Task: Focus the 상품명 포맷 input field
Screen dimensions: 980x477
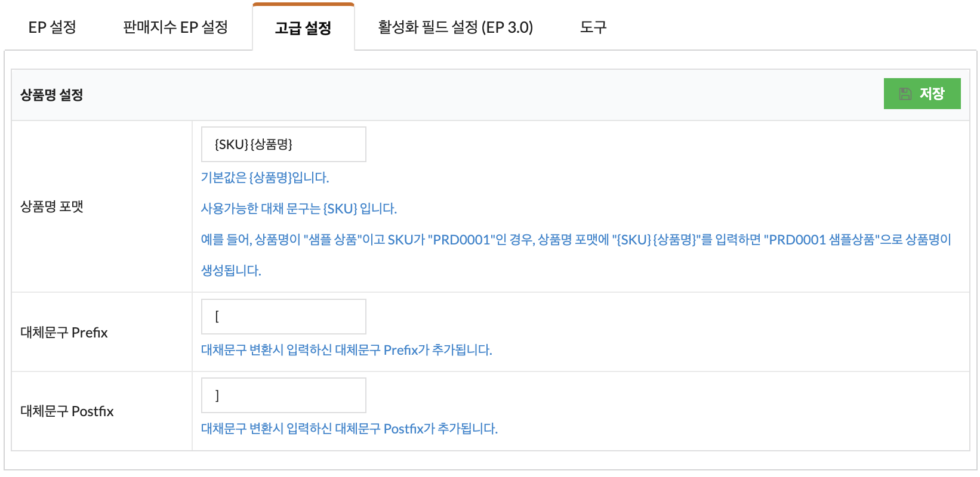Action: 283,144
